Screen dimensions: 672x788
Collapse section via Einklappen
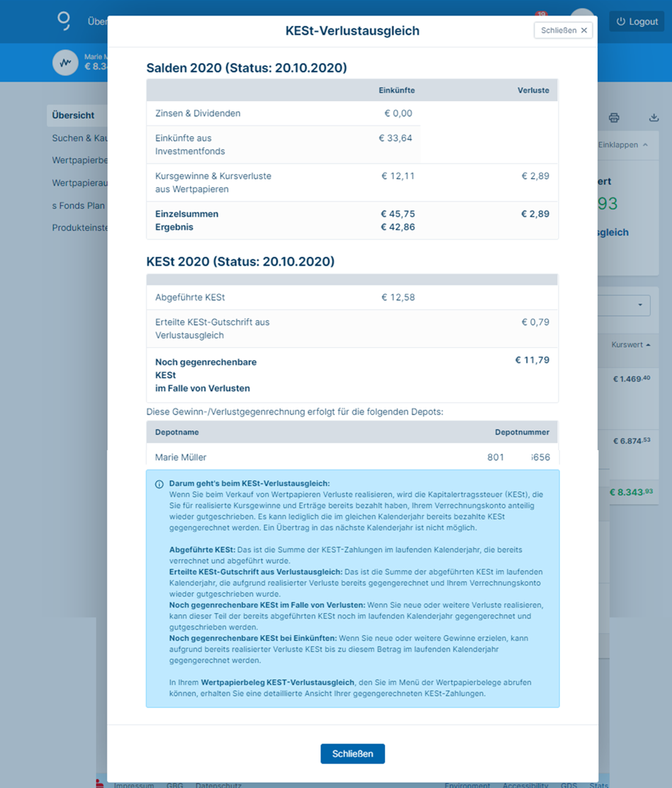click(x=623, y=145)
